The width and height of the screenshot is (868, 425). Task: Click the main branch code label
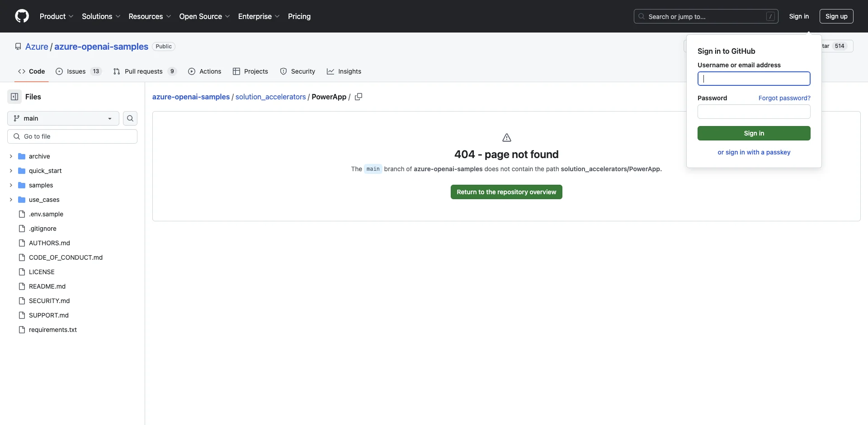point(373,169)
